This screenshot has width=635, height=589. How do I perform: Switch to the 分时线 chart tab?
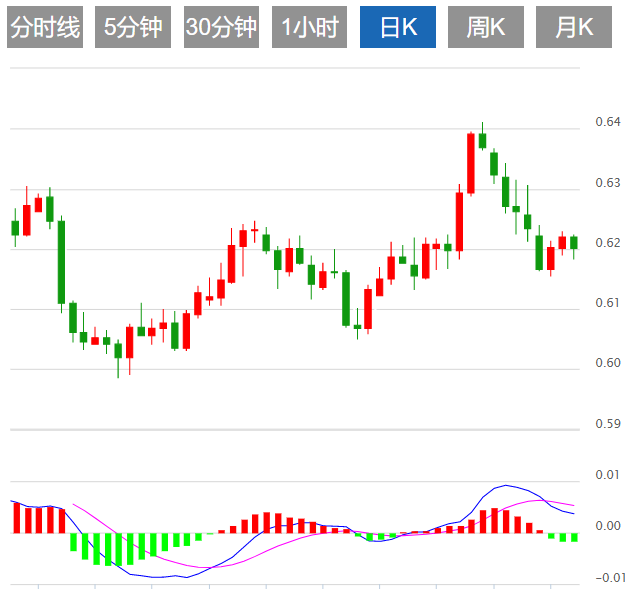45,27
